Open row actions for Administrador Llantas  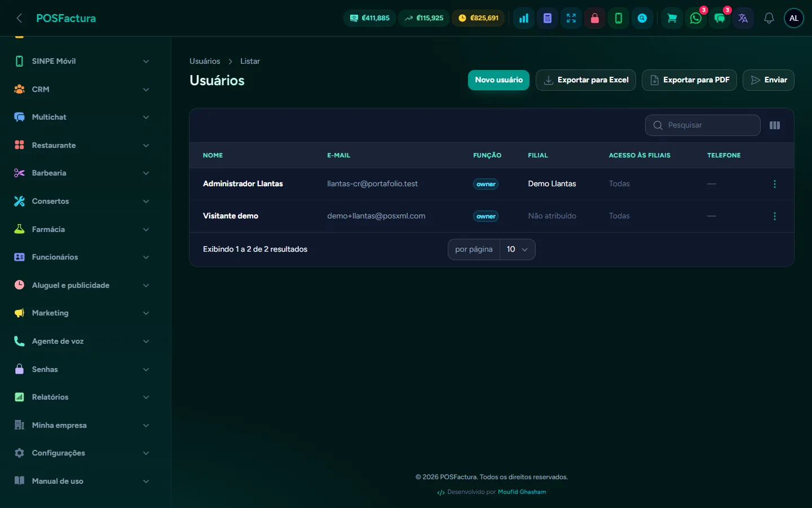[775, 184]
